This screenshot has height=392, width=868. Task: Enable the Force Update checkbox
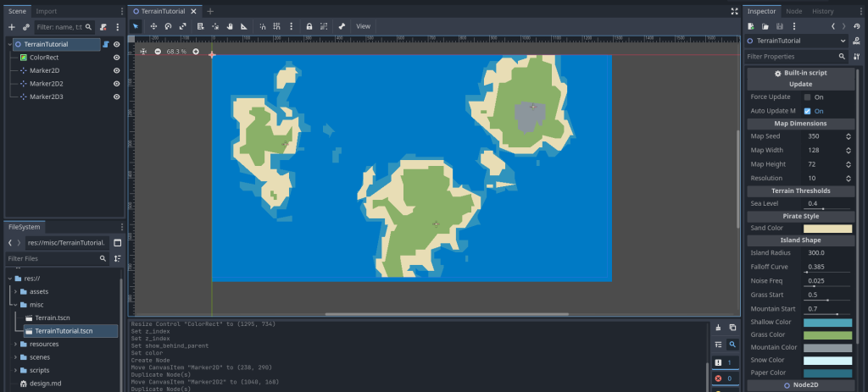click(x=807, y=97)
